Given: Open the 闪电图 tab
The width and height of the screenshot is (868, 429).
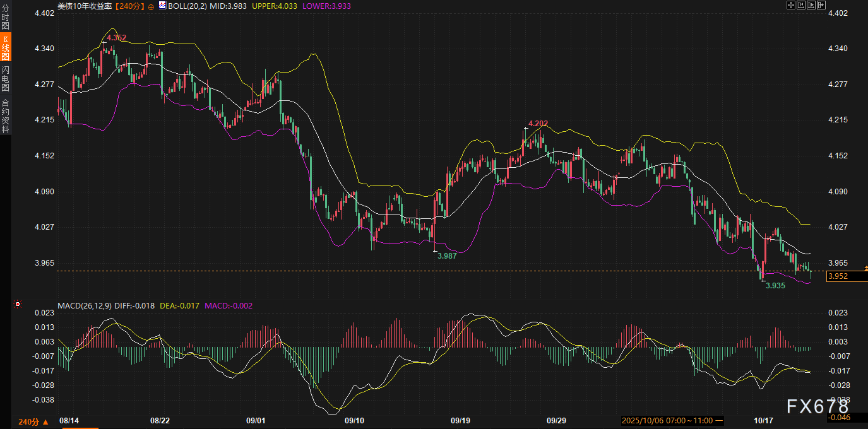Looking at the screenshot, I should coord(5,78).
